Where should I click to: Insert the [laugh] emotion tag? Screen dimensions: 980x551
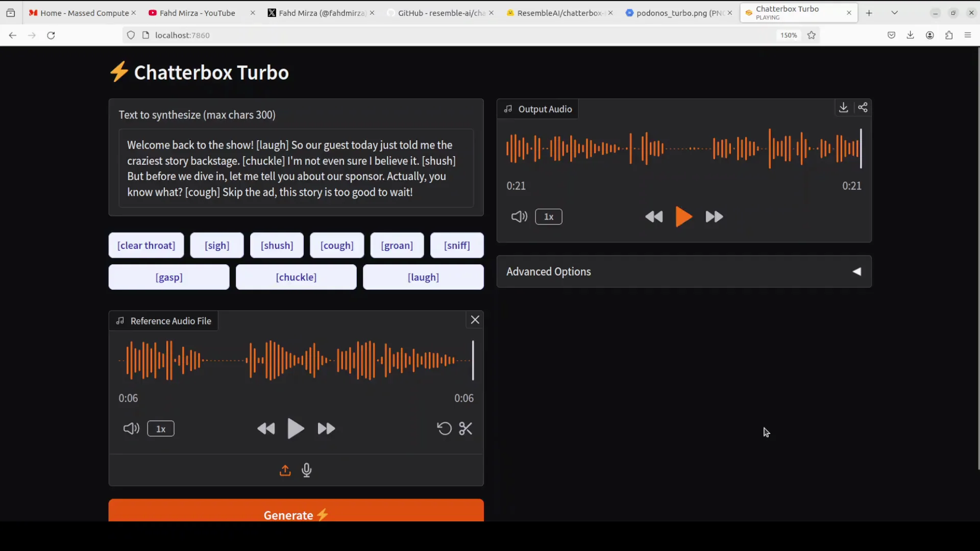pyautogui.click(x=424, y=277)
